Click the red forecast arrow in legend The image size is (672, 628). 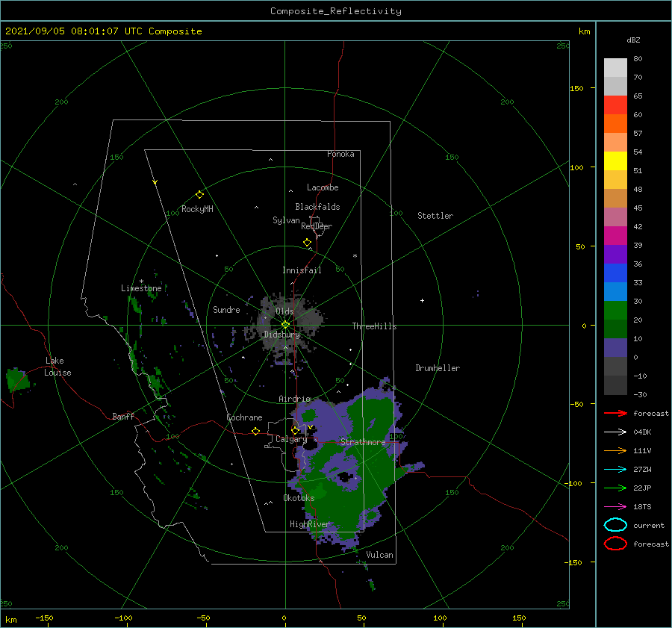[615, 413]
